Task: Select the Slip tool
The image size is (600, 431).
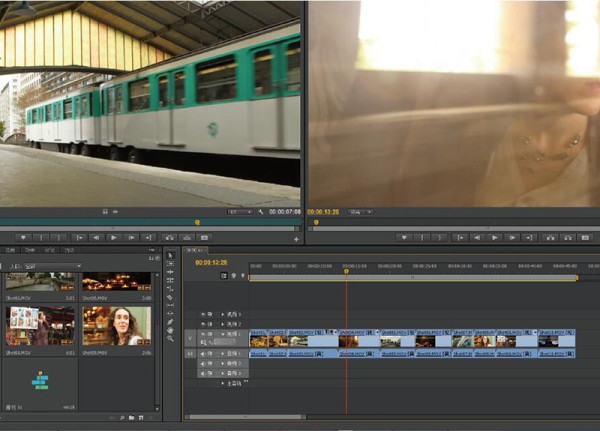Action: pyautogui.click(x=171, y=305)
